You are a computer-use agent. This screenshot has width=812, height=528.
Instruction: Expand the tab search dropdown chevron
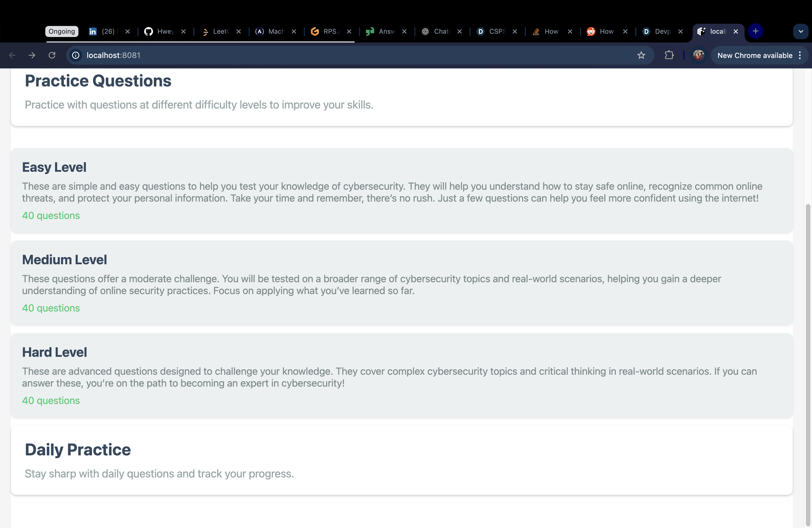coord(800,31)
